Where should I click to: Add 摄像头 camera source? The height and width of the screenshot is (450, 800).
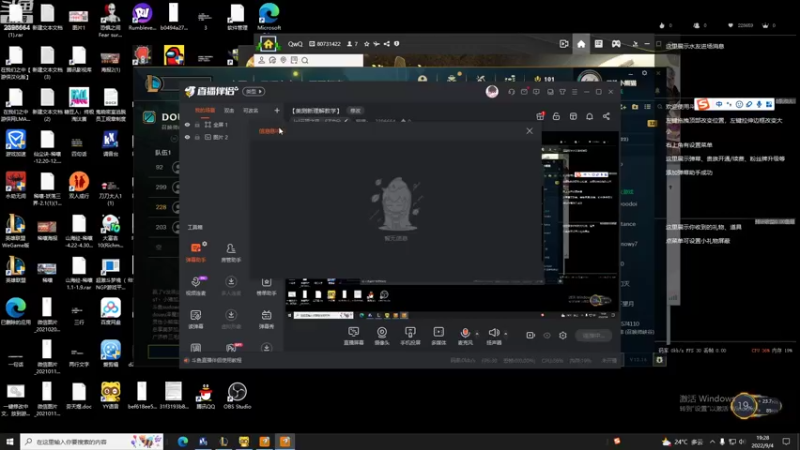(382, 336)
